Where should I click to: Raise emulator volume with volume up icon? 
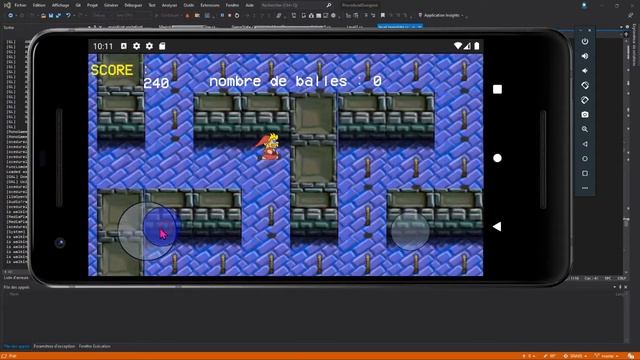[x=585, y=56]
